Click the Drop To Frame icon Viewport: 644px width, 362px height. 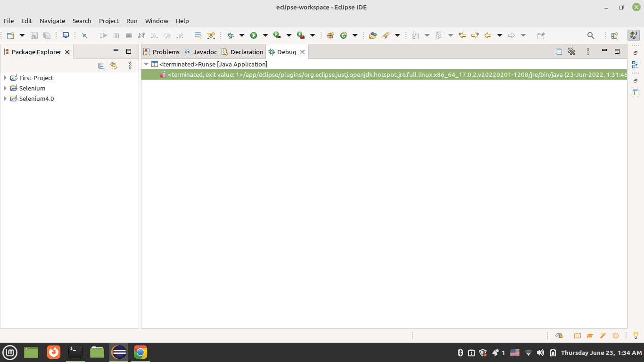click(198, 35)
